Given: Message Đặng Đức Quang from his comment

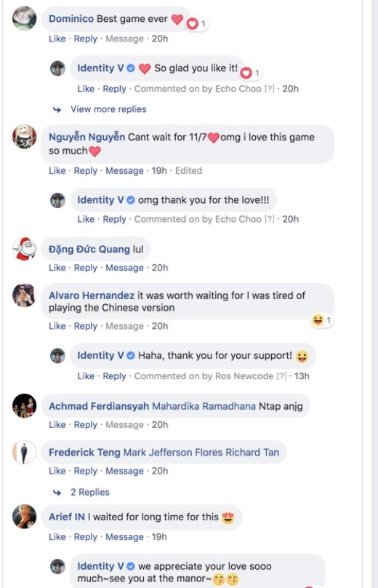Looking at the screenshot, I should point(124,268).
